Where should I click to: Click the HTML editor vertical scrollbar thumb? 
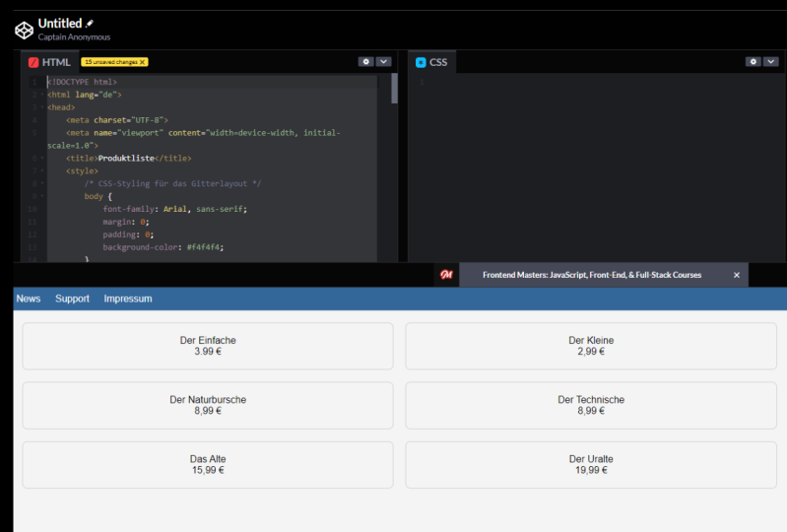[395, 89]
